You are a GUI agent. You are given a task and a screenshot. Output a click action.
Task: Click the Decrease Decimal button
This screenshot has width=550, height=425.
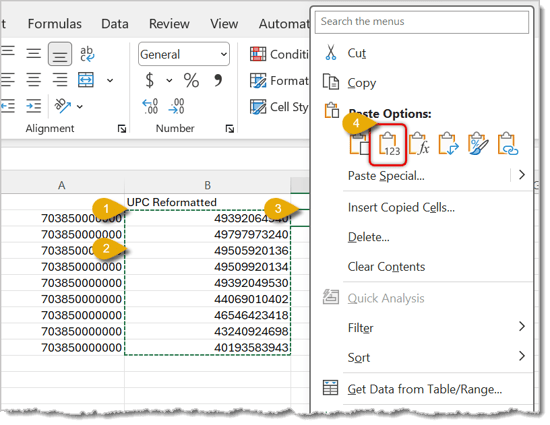click(176, 106)
